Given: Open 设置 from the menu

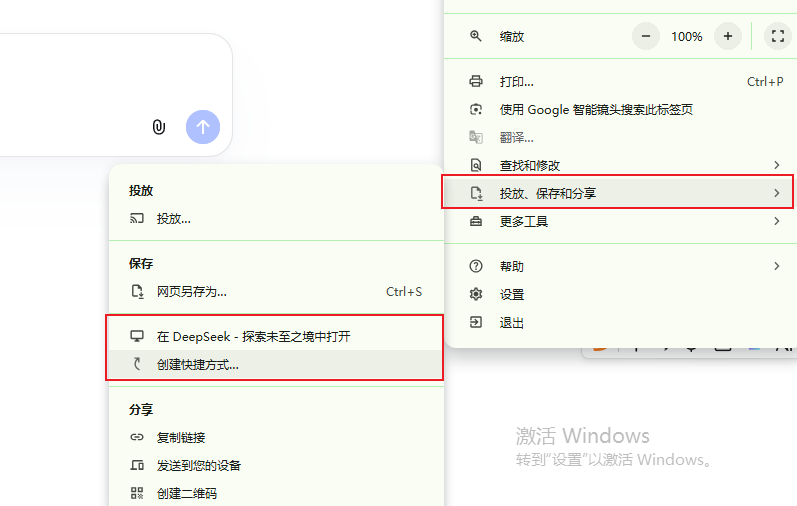Looking at the screenshot, I should 620,294.
